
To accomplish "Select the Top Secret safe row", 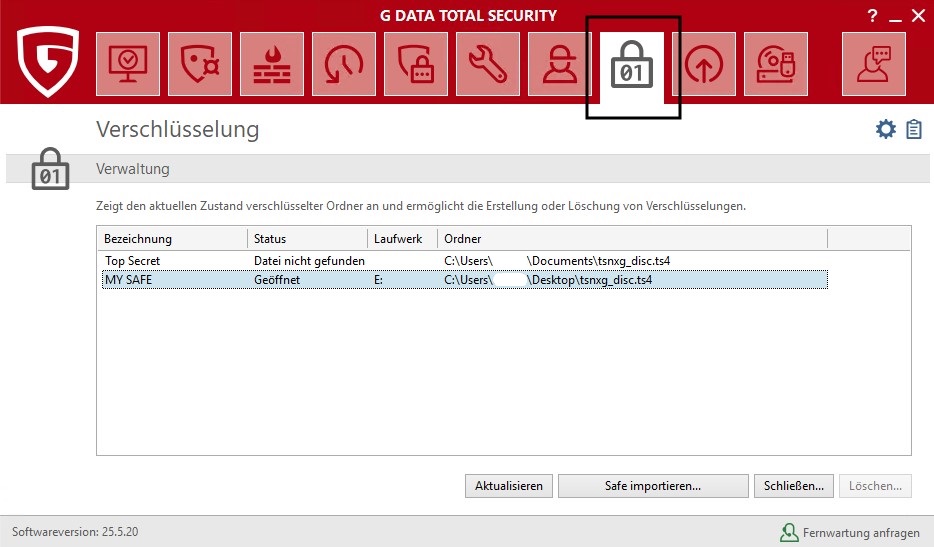I will click(465, 261).
